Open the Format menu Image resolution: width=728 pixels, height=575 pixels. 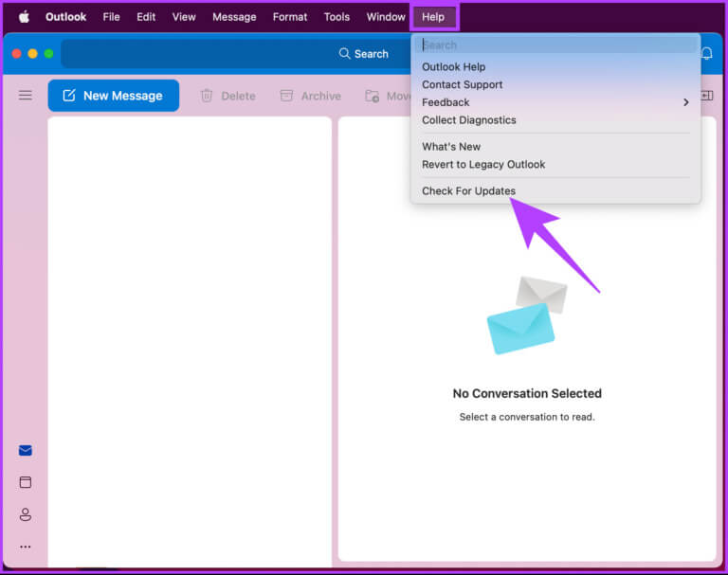pyautogui.click(x=290, y=17)
